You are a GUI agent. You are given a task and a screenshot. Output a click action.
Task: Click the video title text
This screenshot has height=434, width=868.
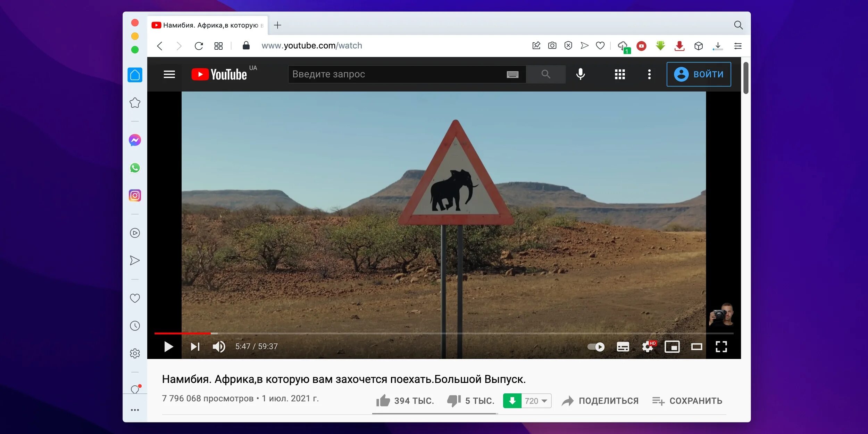tap(344, 379)
